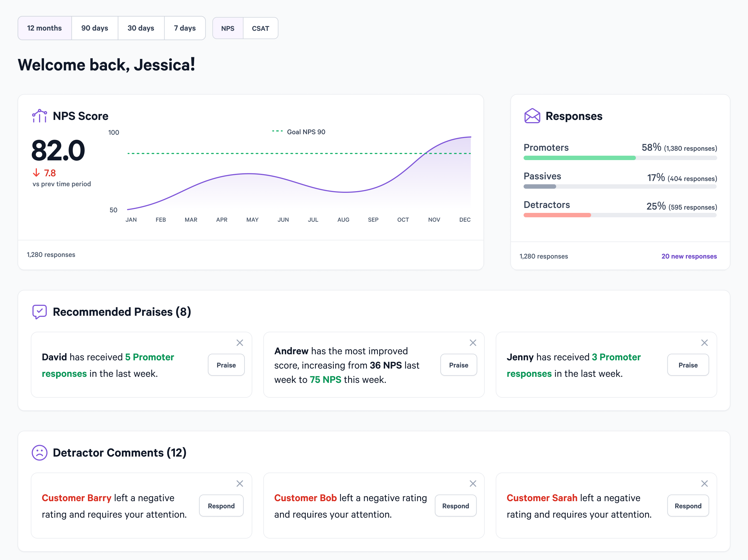Screen dimensions: 748x560
Task: Praise Jenny for Promoter responses
Action: coord(688,365)
